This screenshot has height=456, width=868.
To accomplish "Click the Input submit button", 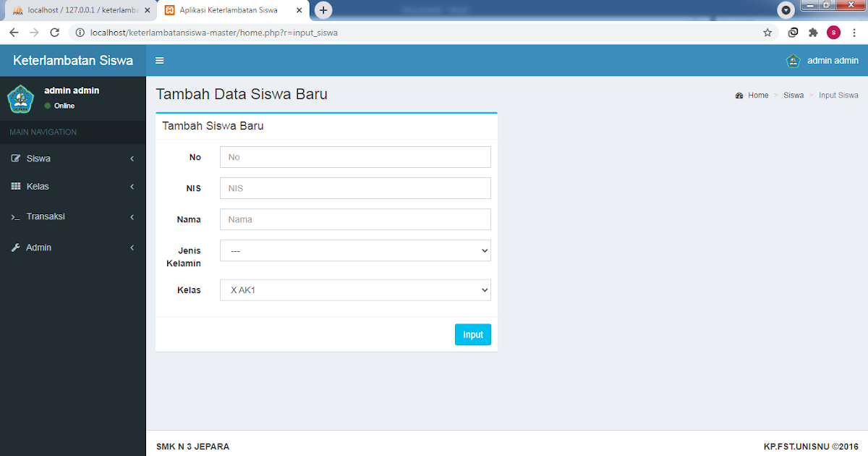I will click(473, 334).
